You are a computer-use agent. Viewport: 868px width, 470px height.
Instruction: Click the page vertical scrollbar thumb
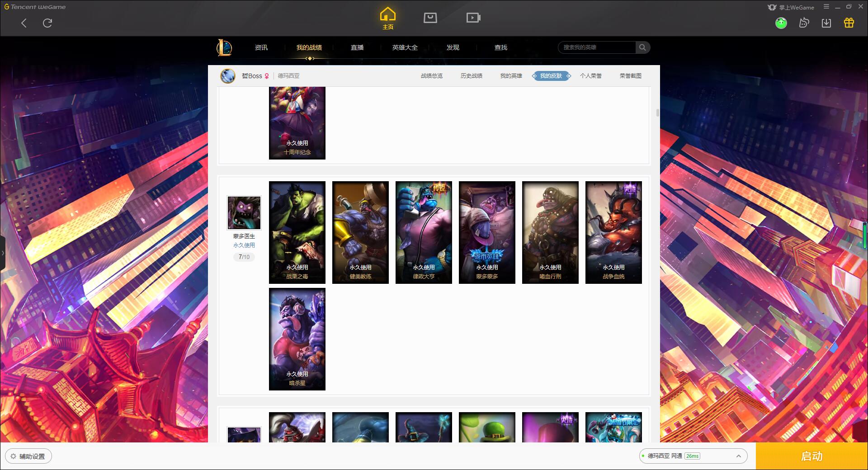coord(657,113)
